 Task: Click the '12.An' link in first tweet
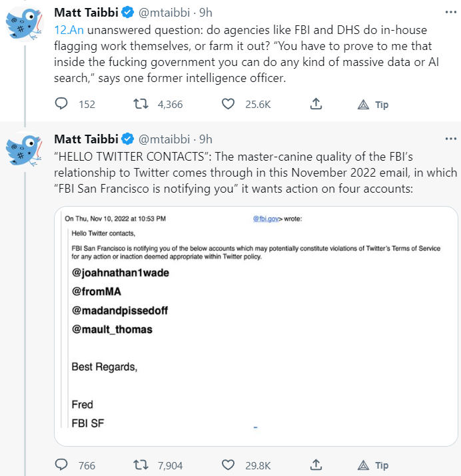[x=68, y=30]
